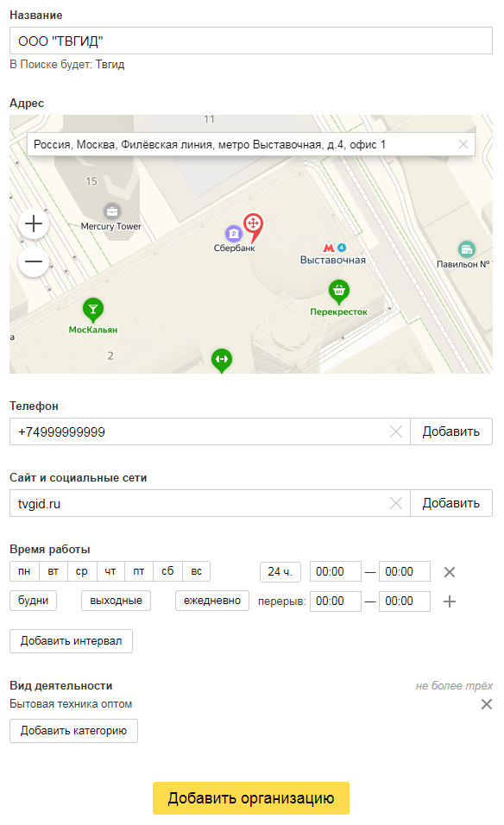Click the Перекресток grocery basket marker
This screenshot has width=504, height=825.
(x=339, y=291)
